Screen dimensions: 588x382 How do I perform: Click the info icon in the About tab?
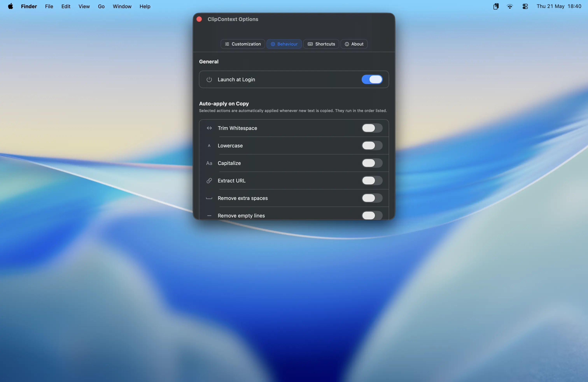click(347, 44)
